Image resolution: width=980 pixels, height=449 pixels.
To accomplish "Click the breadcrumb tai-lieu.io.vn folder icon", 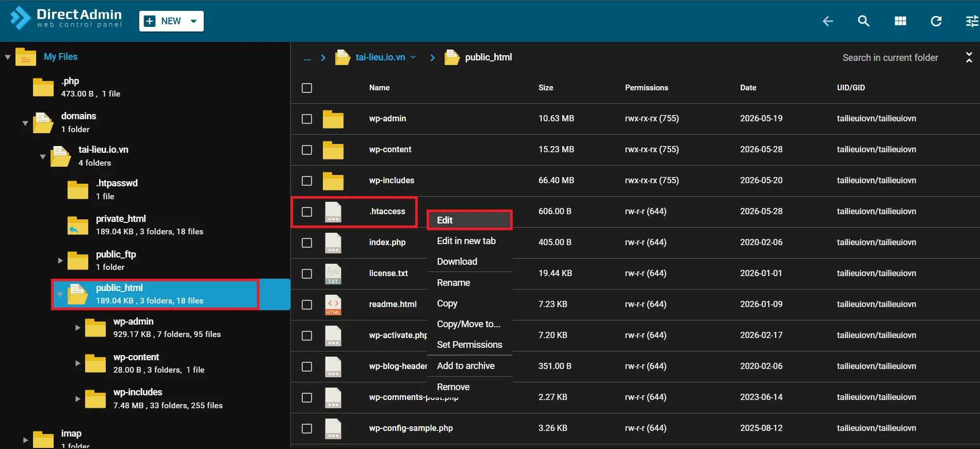I will [342, 57].
